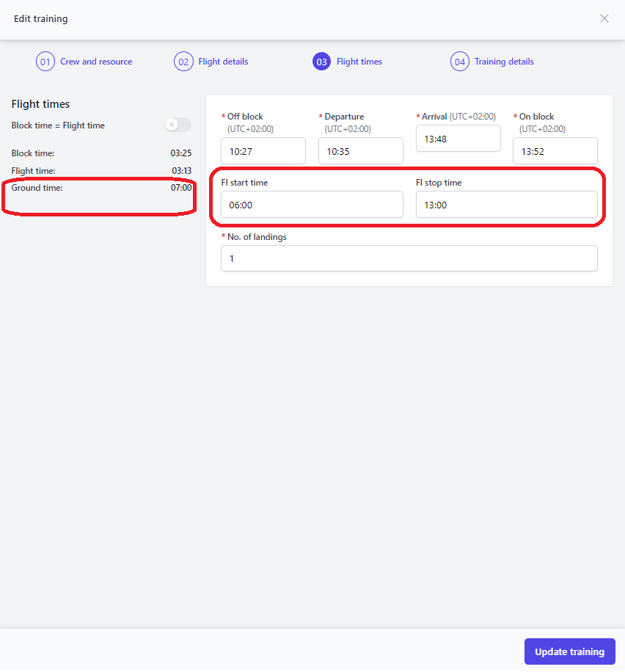Click the step 03 circle icon

321,62
